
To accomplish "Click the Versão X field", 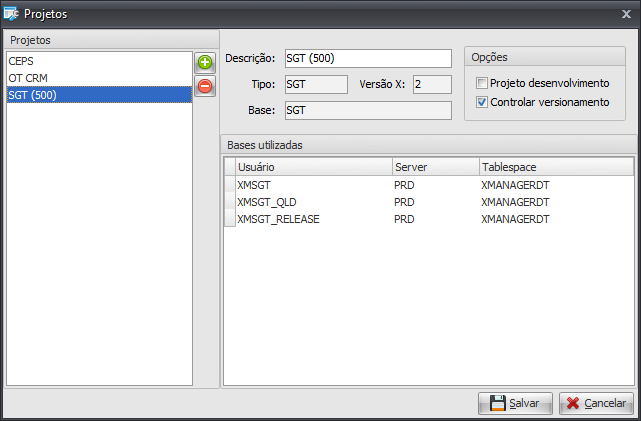I will [x=432, y=85].
